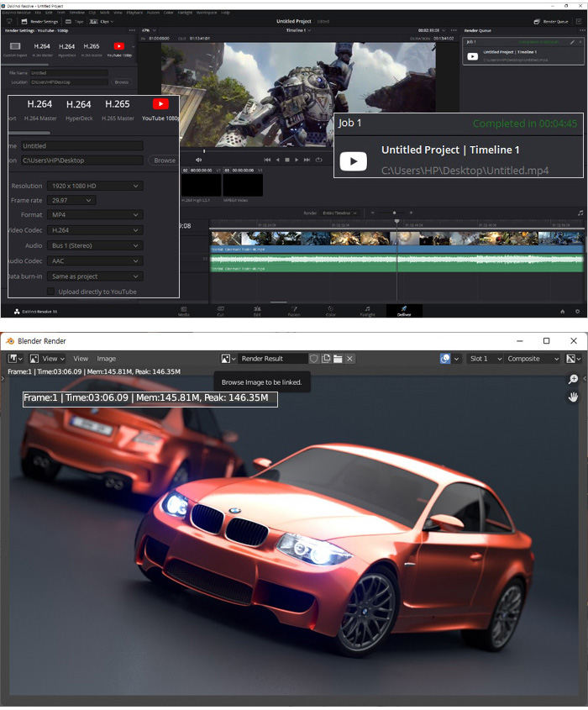This screenshot has width=588, height=710.
Task: Click the home icon in DaVinci bottom bar
Action: coord(563,312)
